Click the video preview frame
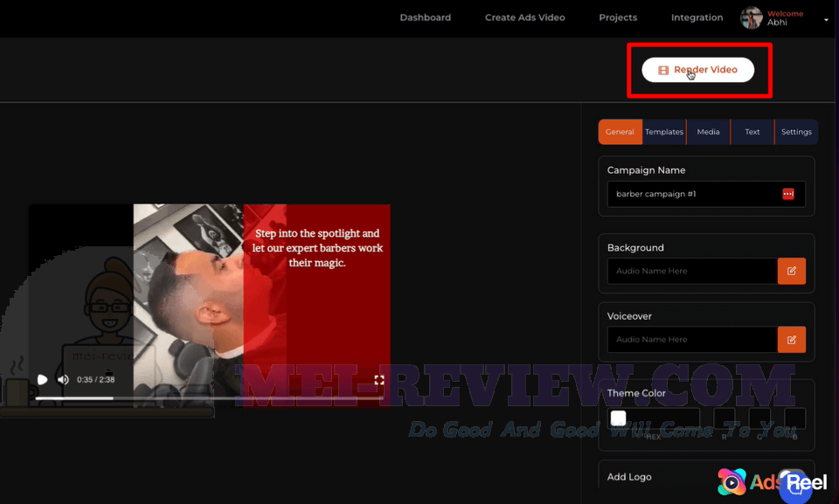 (209, 305)
